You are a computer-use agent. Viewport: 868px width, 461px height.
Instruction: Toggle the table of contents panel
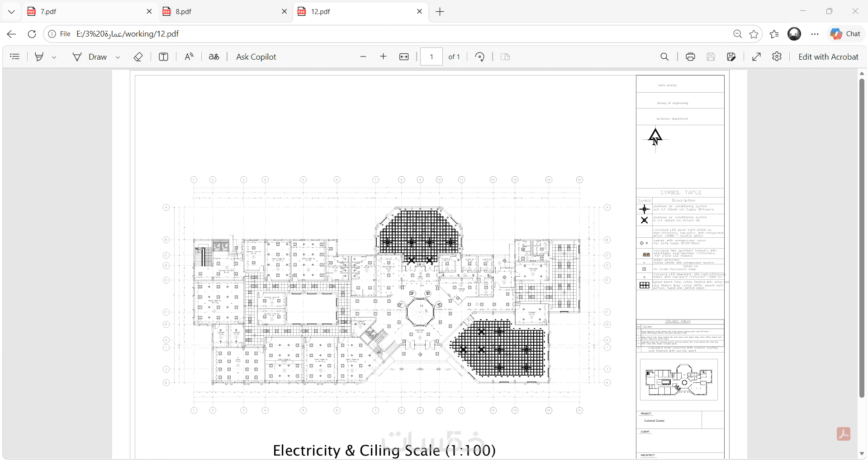(15, 56)
